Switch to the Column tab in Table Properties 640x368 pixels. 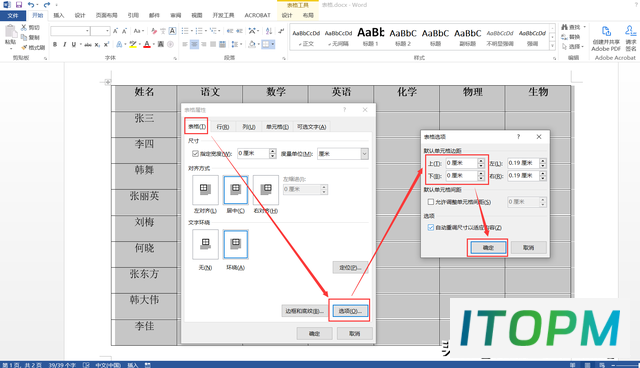tap(249, 127)
